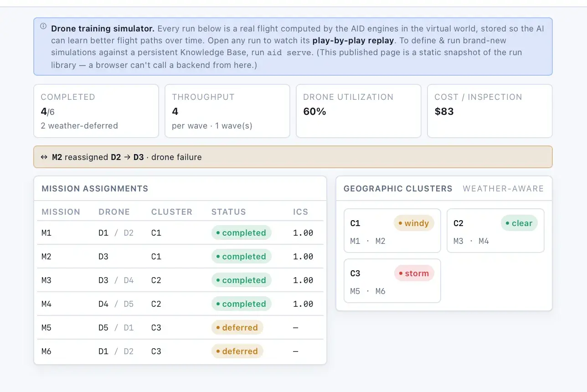This screenshot has width=587, height=392.
Task: Click the 'D4 / D5' drone cell
Action: (116, 304)
